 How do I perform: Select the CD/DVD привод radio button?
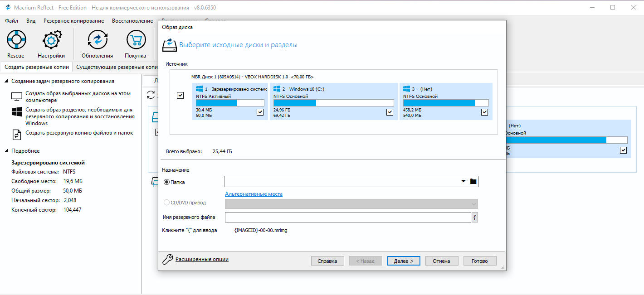click(166, 203)
